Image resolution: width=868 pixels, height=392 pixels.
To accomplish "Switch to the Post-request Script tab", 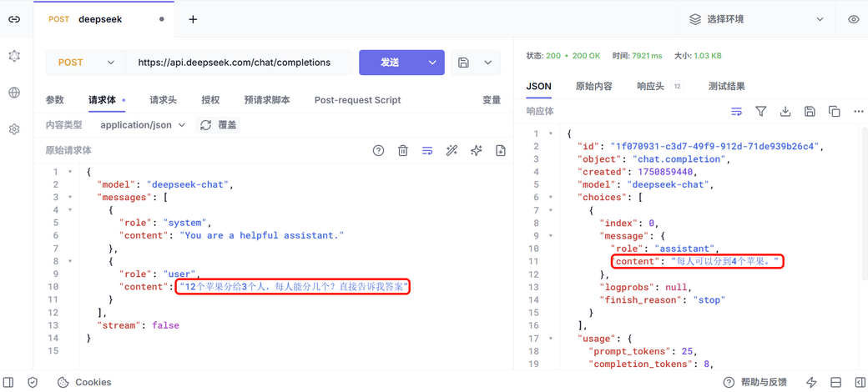I will [357, 100].
